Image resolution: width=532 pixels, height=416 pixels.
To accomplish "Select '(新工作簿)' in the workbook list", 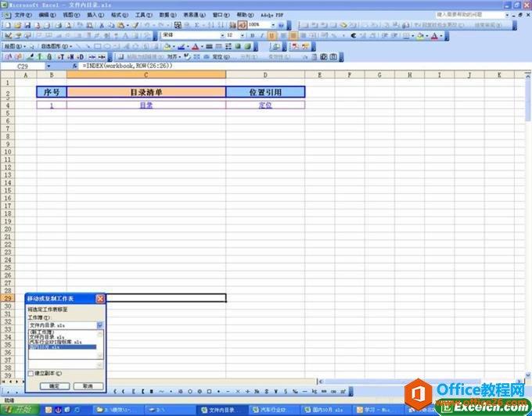I will point(41,332).
